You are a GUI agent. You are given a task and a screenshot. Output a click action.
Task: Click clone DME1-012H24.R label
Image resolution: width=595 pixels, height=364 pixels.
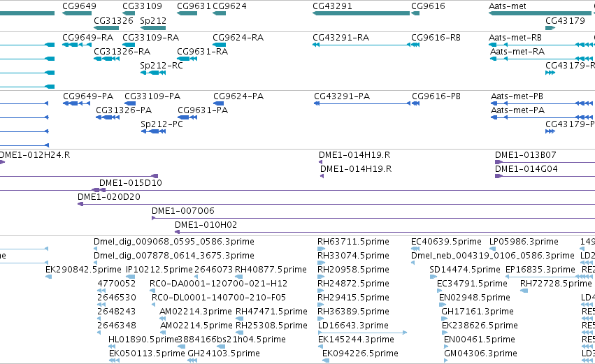[x=34, y=155]
